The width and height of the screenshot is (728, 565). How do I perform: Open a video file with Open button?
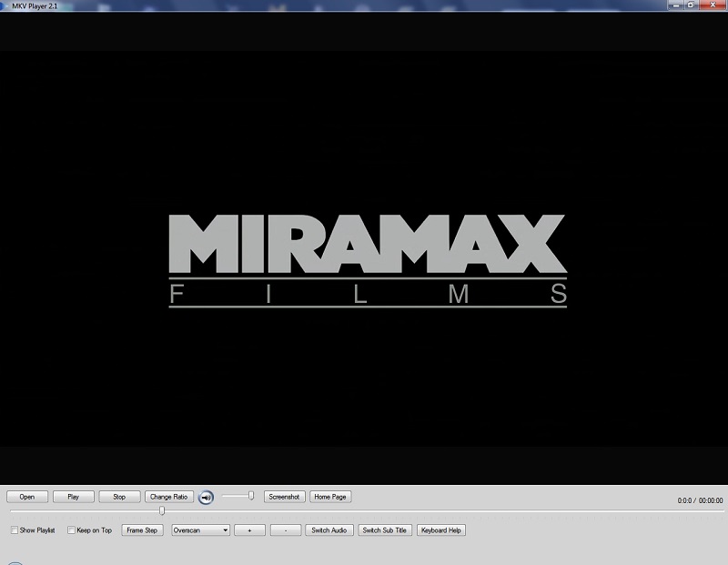pyautogui.click(x=27, y=497)
